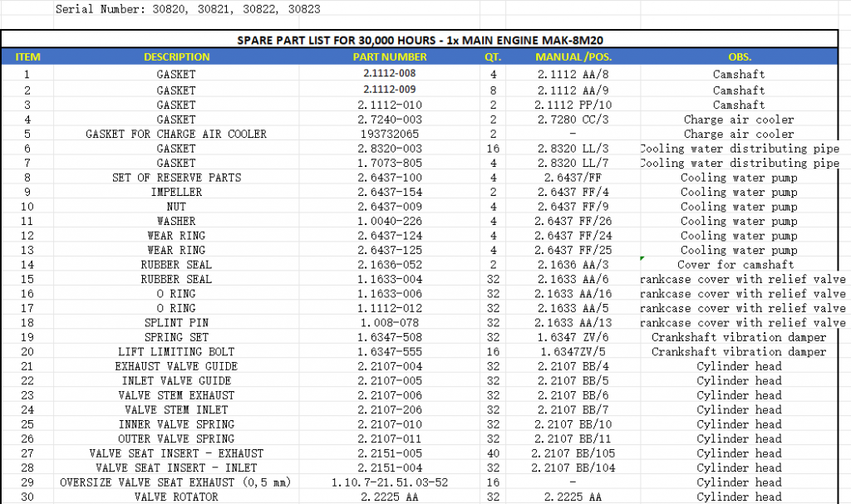Click the SPLINT PIN description cell
851x504 pixels.
click(176, 323)
